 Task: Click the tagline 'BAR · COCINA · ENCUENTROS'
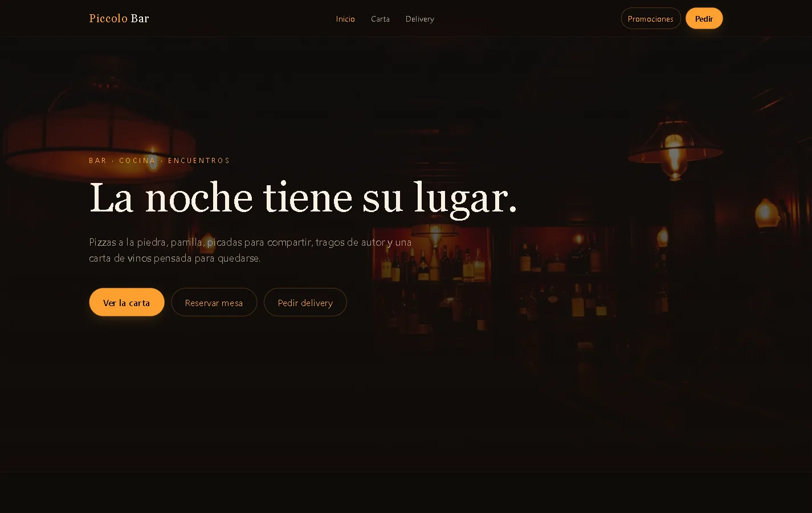pyautogui.click(x=160, y=160)
